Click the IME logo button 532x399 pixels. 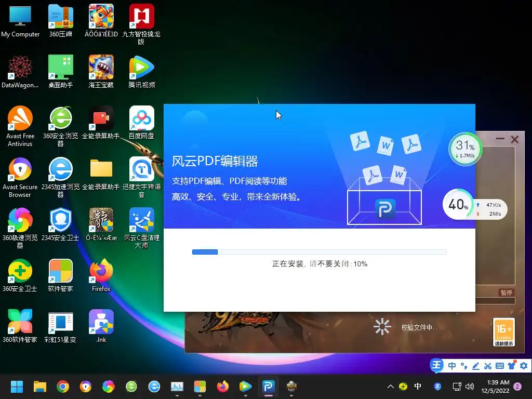coord(437,365)
